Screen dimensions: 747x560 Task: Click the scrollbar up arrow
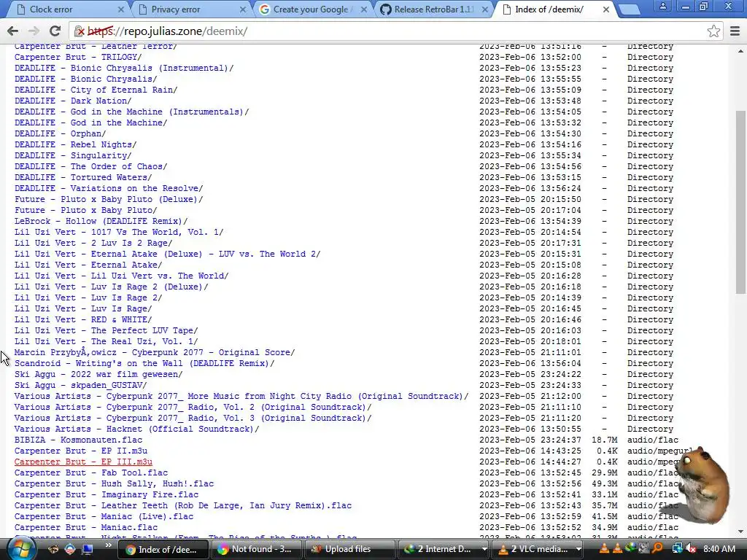point(740,50)
